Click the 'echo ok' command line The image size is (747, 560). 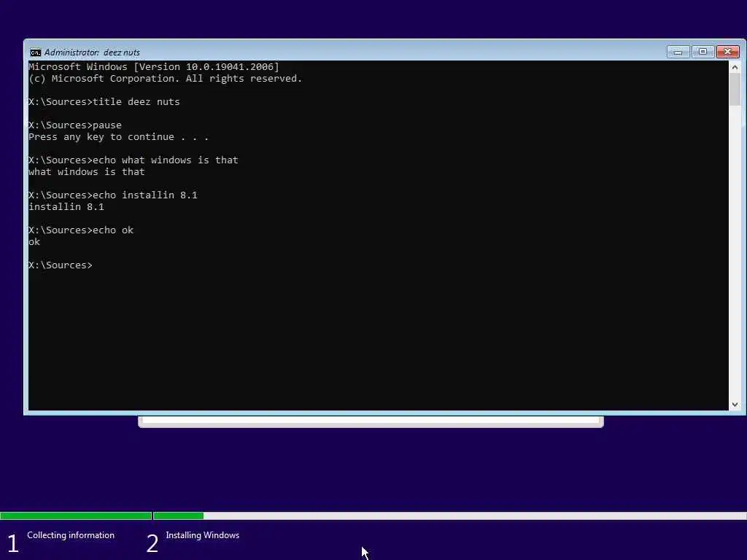(x=80, y=230)
